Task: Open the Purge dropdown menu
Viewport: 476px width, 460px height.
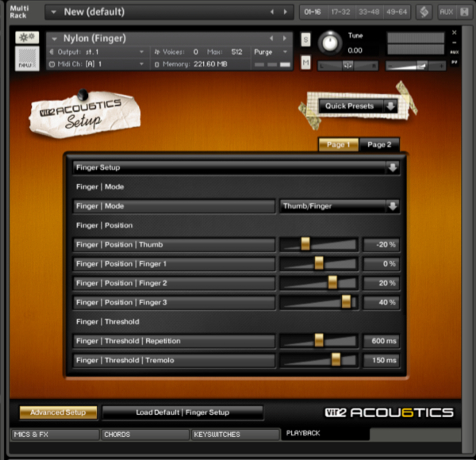Action: tap(271, 52)
